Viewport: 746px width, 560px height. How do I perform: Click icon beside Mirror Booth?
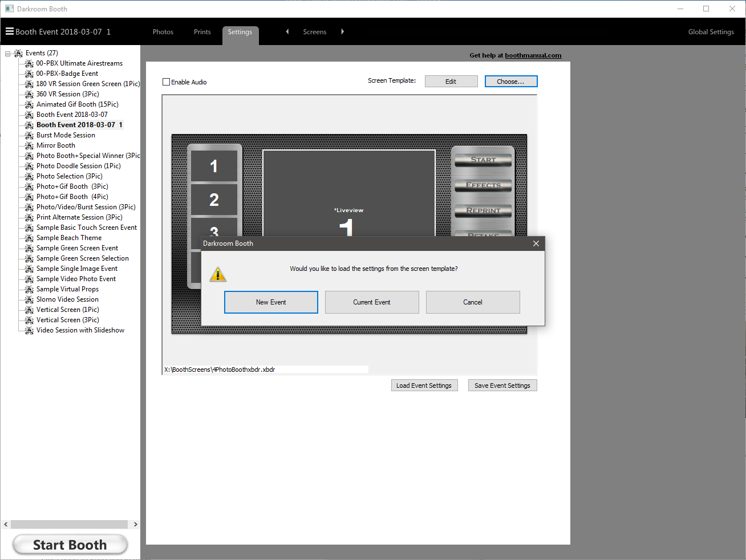click(30, 145)
